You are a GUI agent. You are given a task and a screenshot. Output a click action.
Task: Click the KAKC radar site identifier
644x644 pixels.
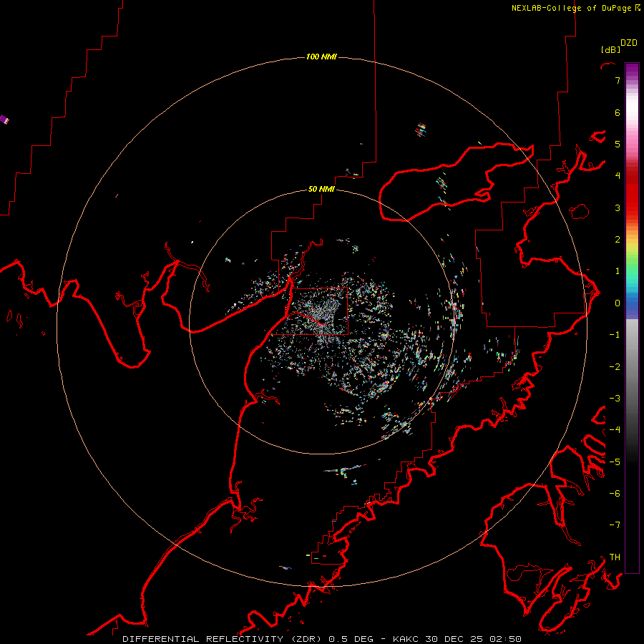(x=406, y=639)
